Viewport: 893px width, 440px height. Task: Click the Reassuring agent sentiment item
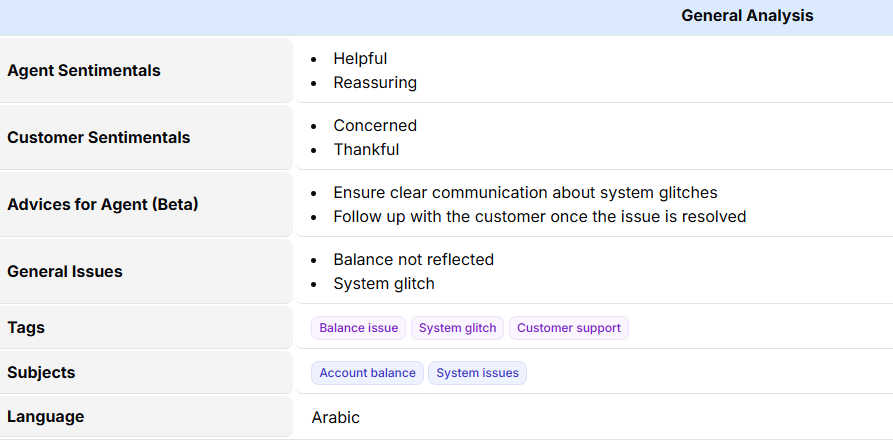coord(375,83)
